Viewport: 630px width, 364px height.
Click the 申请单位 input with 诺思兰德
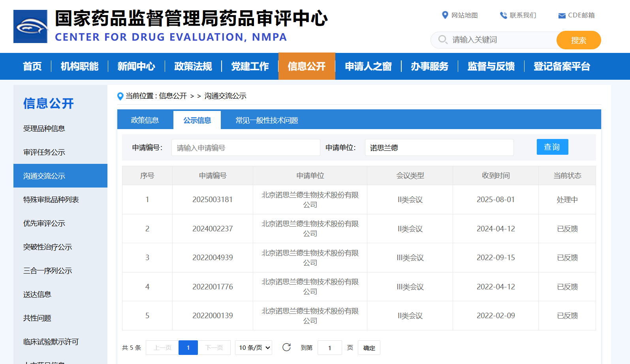(x=439, y=148)
